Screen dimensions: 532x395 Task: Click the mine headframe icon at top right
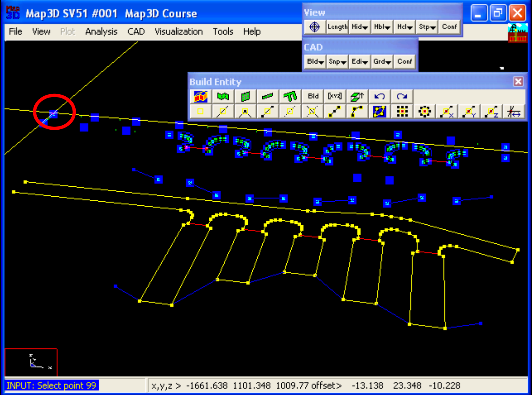pyautogui.click(x=518, y=33)
